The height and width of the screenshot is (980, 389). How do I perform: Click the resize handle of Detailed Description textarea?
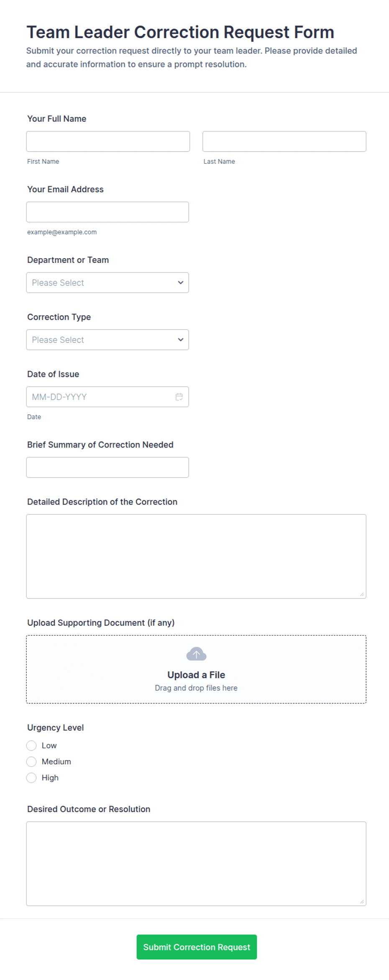[362, 594]
